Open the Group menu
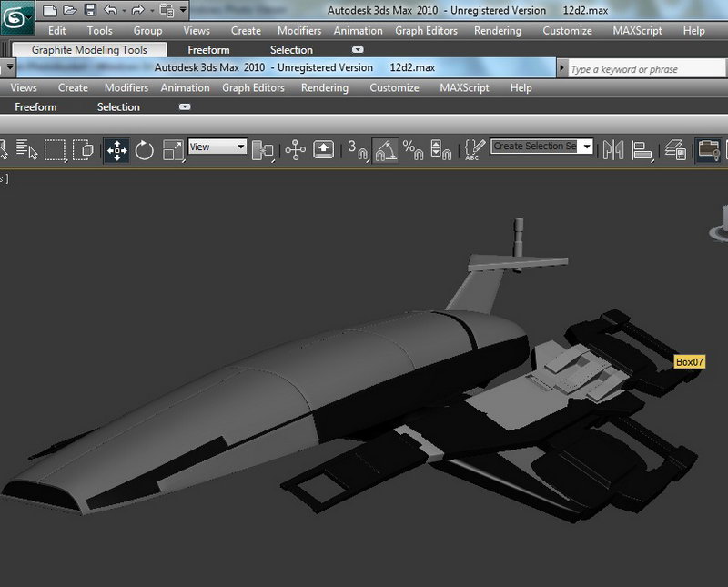The width and height of the screenshot is (728, 587). pos(147,31)
